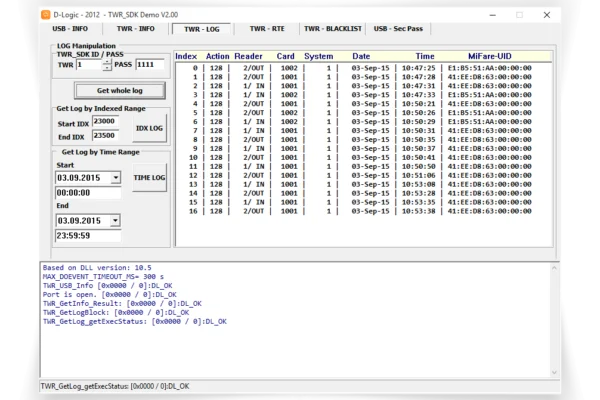600x400 pixels.
Task: Click the TWR_GetInfo_Result console line
Action: (x=122, y=304)
